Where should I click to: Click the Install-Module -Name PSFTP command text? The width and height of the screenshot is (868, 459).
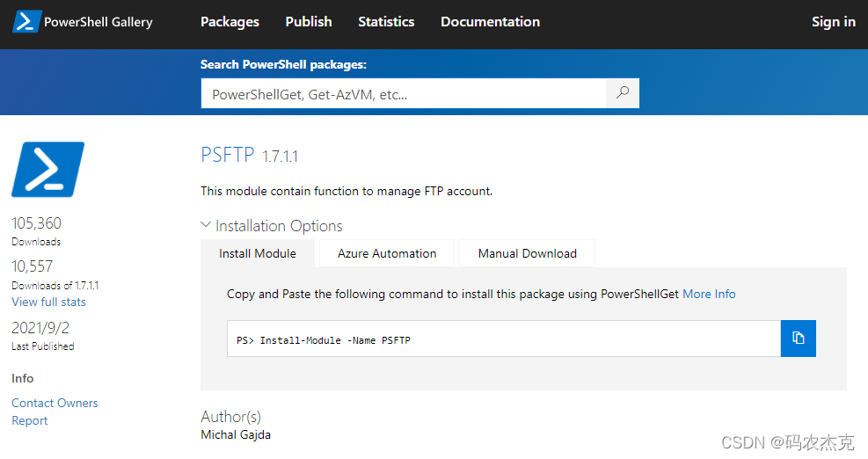(x=335, y=340)
